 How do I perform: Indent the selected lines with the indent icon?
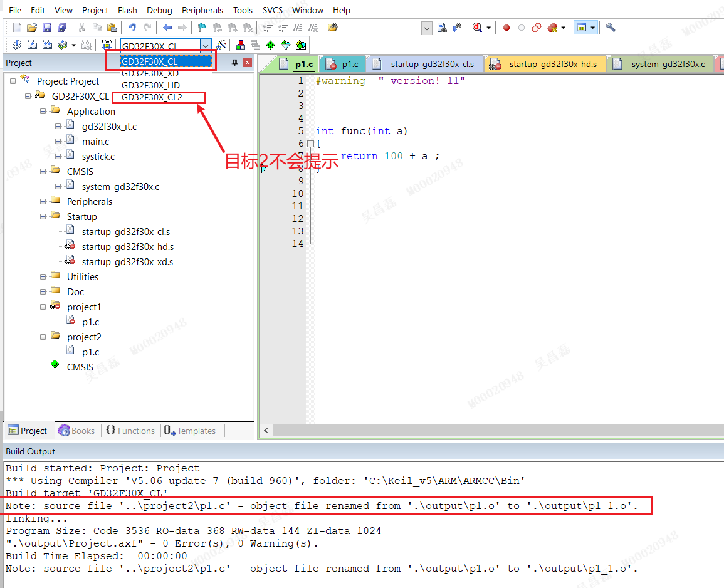[x=268, y=28]
